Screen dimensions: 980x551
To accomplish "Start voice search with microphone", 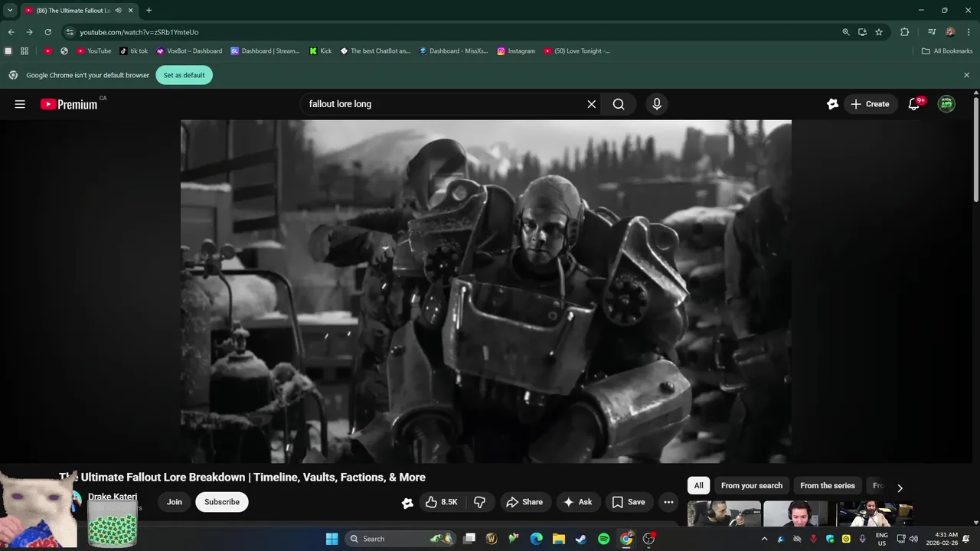I will click(656, 104).
